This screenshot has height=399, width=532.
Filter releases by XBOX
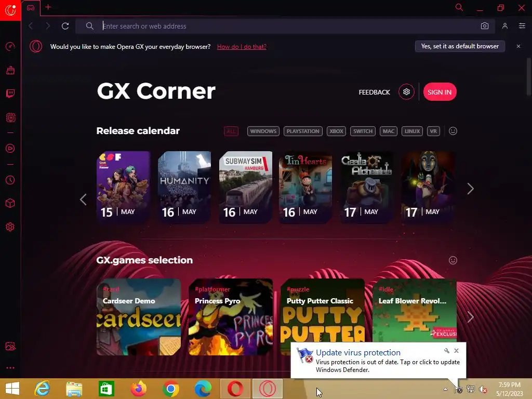336,131
